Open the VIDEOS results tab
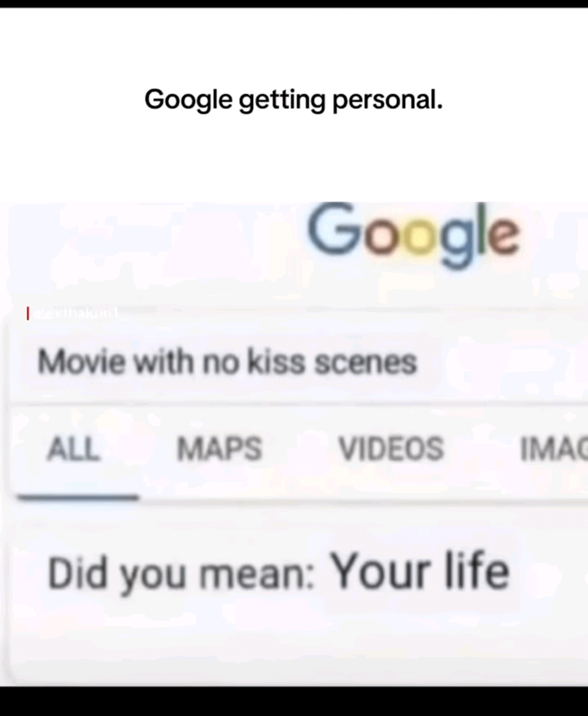The image size is (588, 716). click(x=391, y=449)
